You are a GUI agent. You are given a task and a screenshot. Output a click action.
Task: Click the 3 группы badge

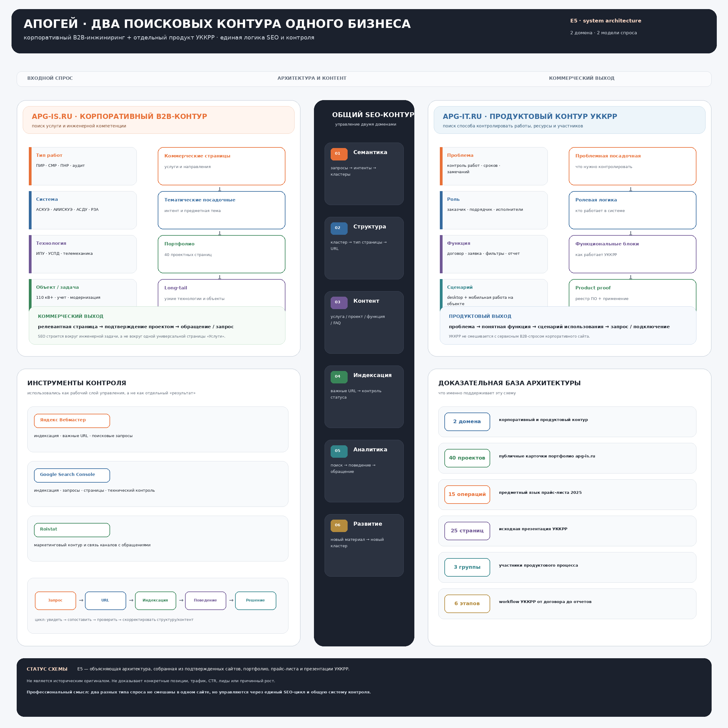coord(467,568)
